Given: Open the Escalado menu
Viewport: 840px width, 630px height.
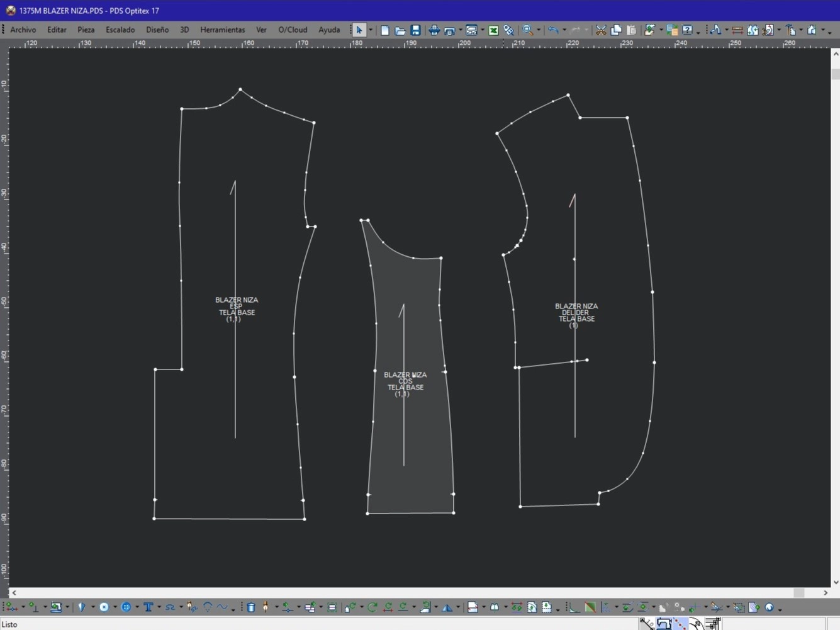Looking at the screenshot, I should pos(120,30).
